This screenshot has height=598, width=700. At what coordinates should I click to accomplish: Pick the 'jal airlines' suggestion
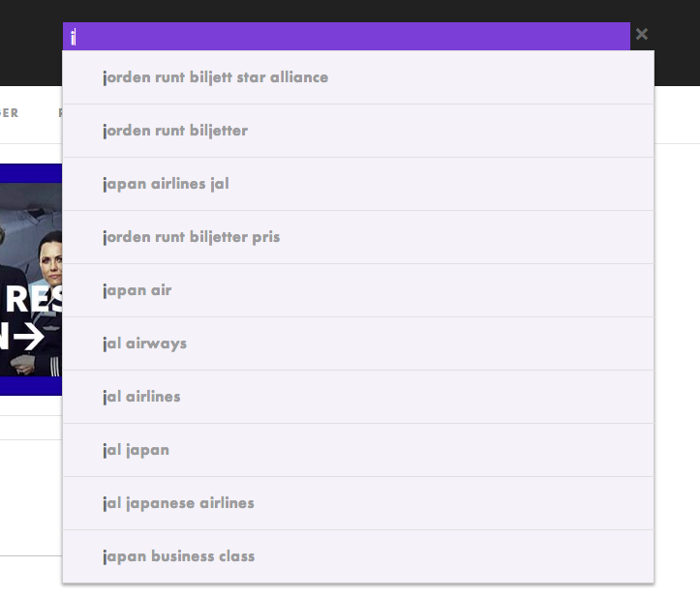pyautogui.click(x=358, y=397)
